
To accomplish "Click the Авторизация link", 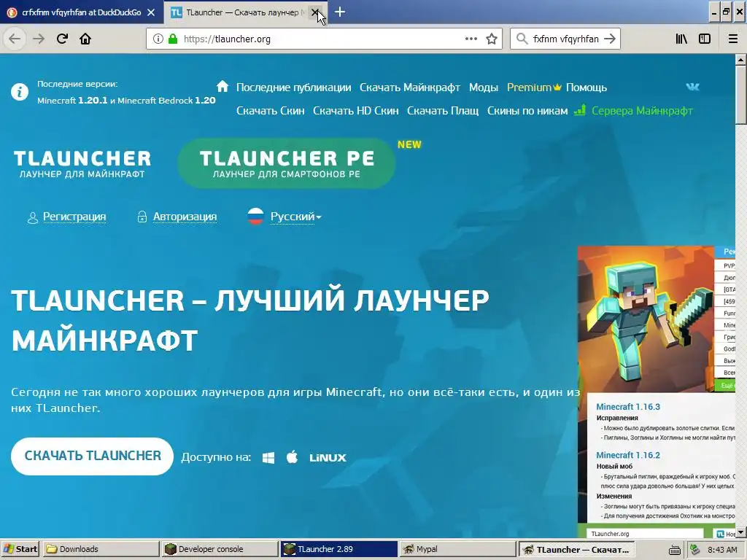I will [185, 217].
